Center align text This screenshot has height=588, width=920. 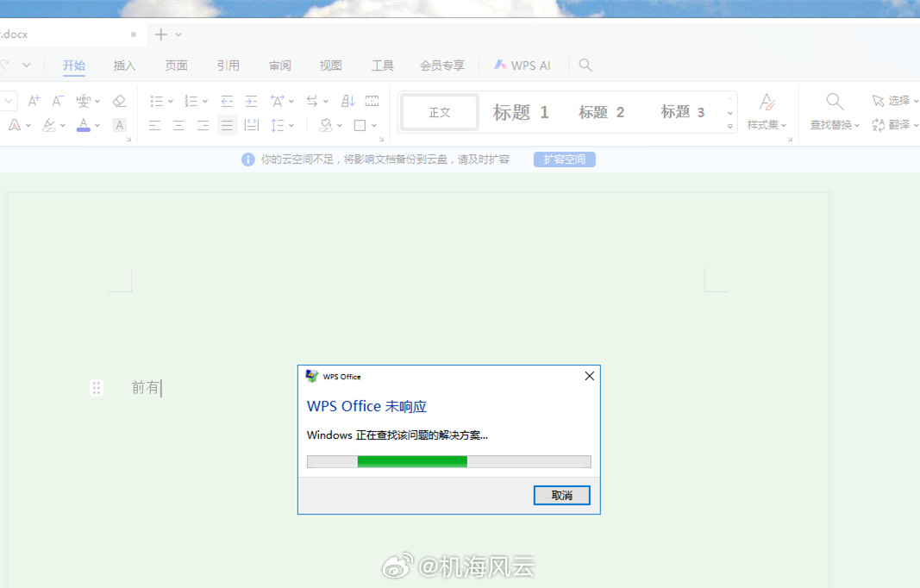178,125
